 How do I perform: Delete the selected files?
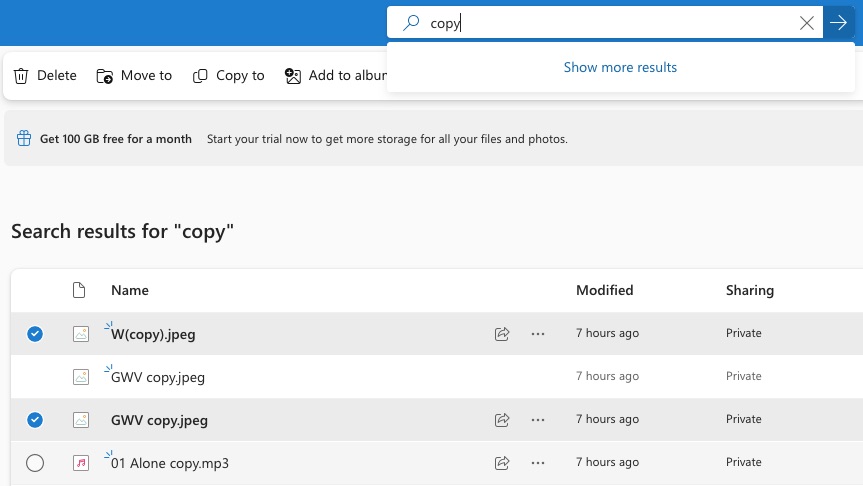pyautogui.click(x=45, y=75)
